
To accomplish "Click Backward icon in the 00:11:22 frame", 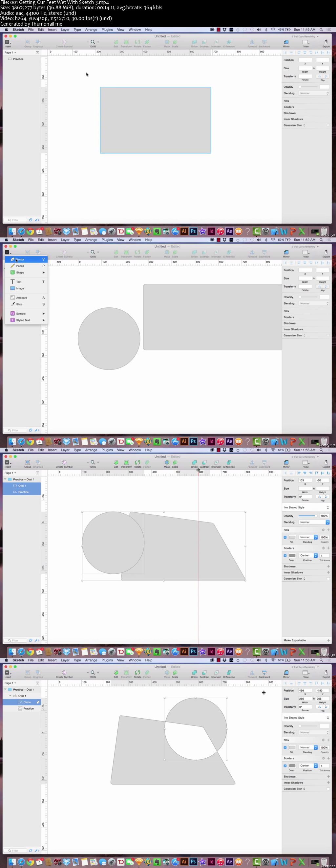I will pos(264,673).
